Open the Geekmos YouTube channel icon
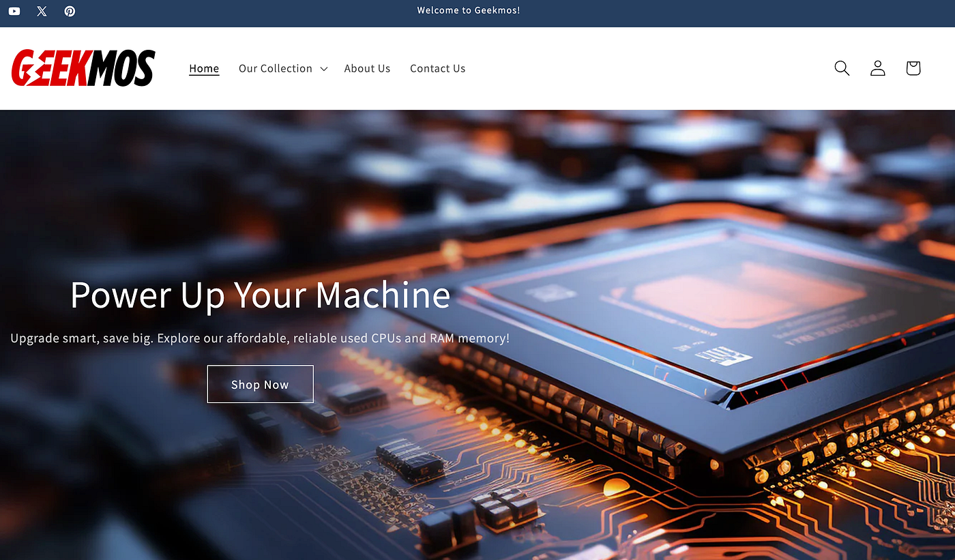955x560 pixels. click(14, 11)
